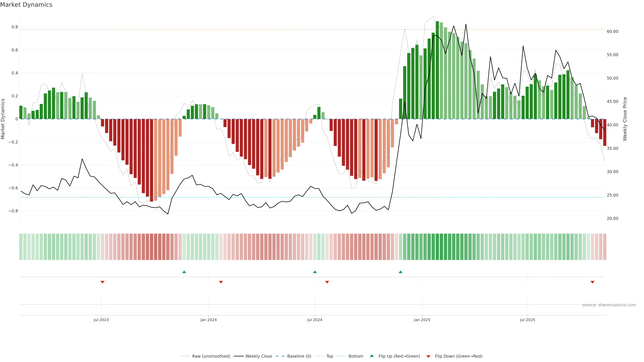
Task: Click the Jan 2025 x-axis label
Action: pyautogui.click(x=422, y=320)
